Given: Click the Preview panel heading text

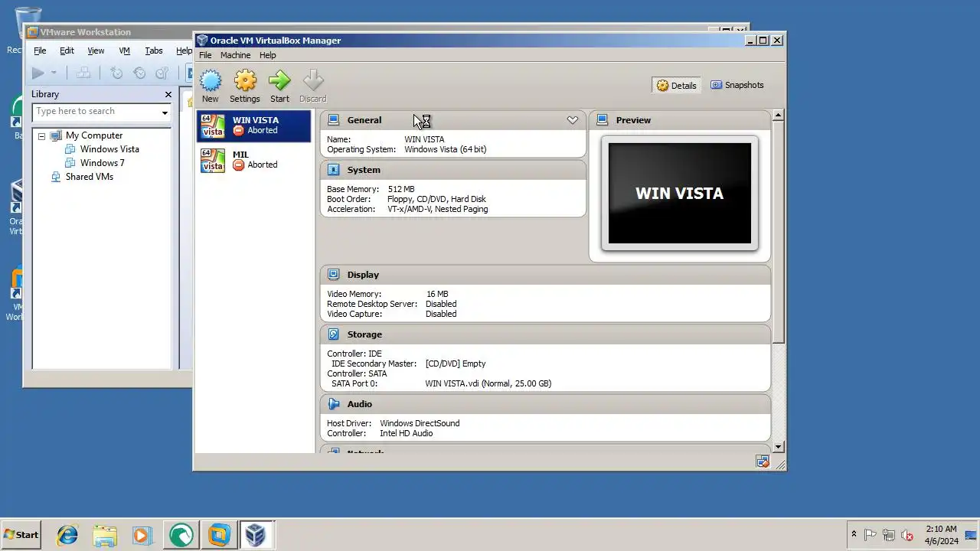Looking at the screenshot, I should (x=633, y=120).
